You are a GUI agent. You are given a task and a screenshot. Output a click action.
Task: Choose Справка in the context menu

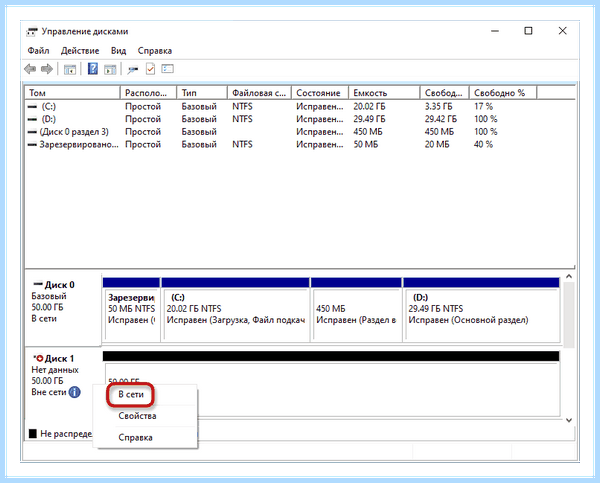click(x=135, y=437)
